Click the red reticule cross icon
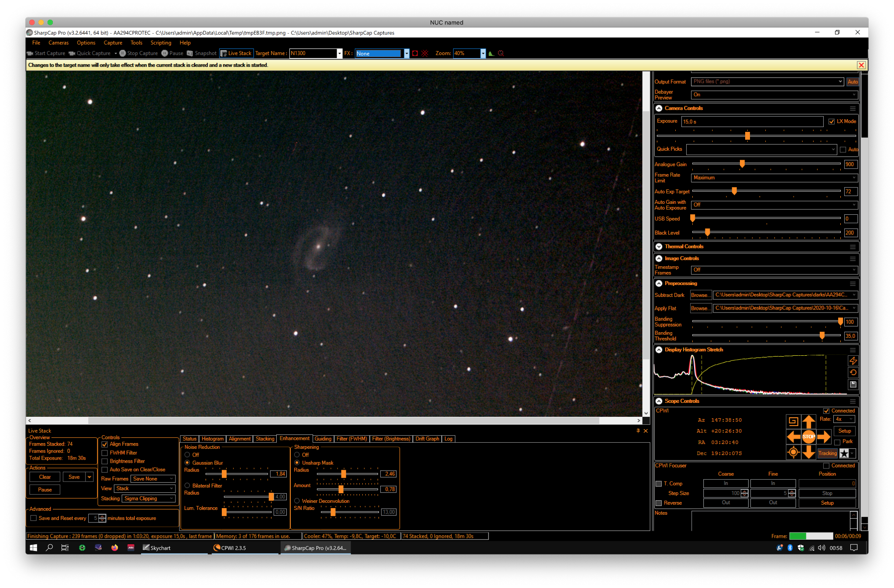The height and width of the screenshot is (588, 894). tap(425, 53)
